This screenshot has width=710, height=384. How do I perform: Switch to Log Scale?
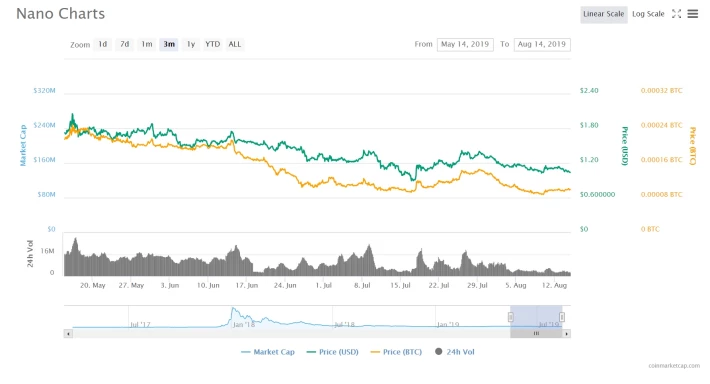[x=648, y=14]
